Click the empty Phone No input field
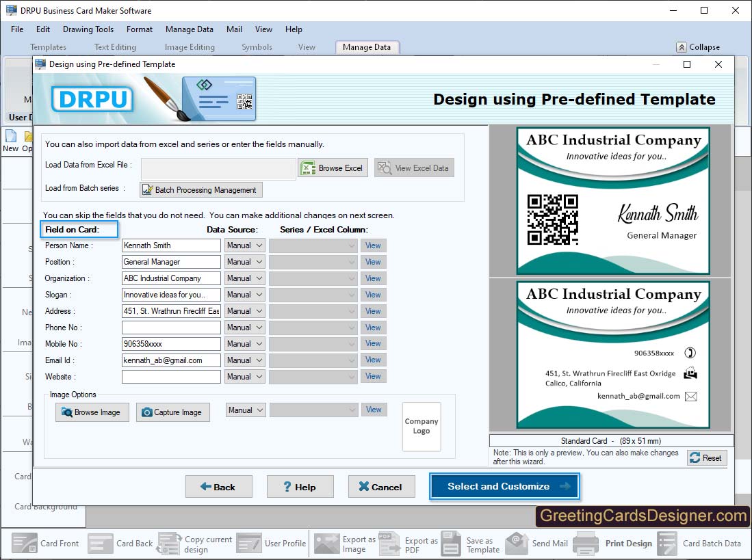This screenshot has width=752, height=560. point(171,328)
